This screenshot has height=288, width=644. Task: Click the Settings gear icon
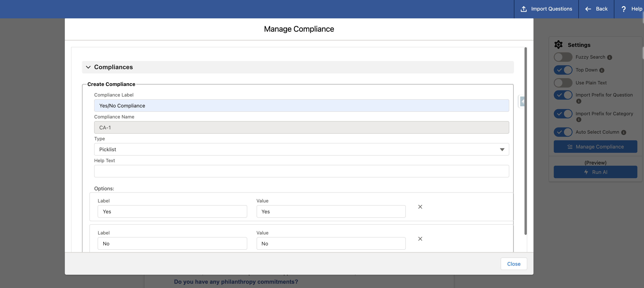click(x=558, y=45)
